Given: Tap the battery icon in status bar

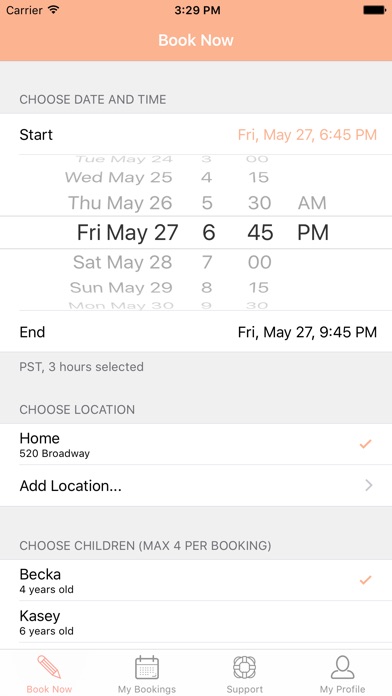Looking at the screenshot, I should 374,10.
